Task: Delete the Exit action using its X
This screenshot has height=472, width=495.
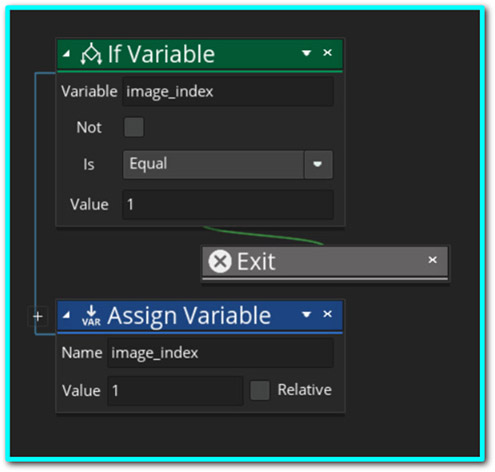Action: click(x=432, y=260)
